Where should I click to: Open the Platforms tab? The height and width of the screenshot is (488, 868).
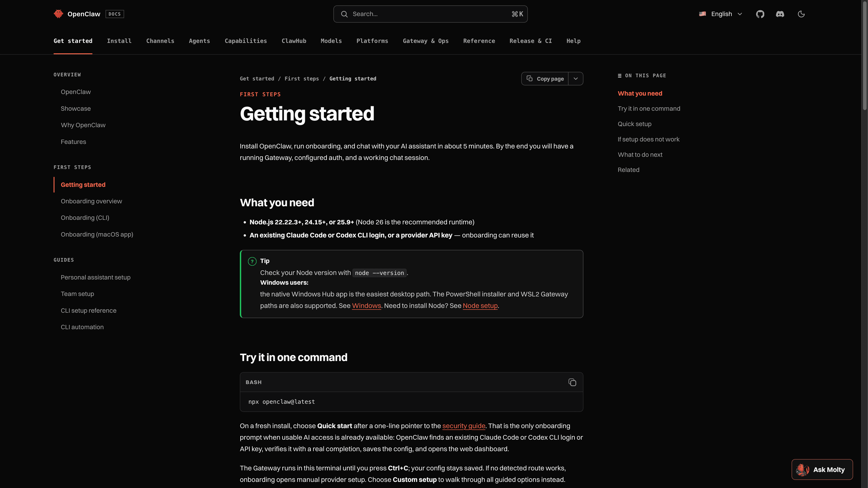pos(372,41)
